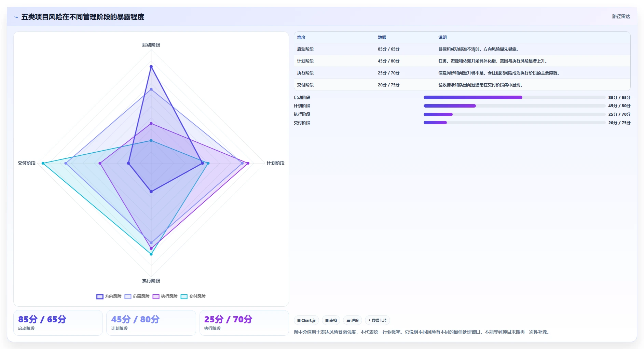Screen dimensions: 644x349
Task: Click the 执行阶段 progress bar
Action: click(515, 114)
